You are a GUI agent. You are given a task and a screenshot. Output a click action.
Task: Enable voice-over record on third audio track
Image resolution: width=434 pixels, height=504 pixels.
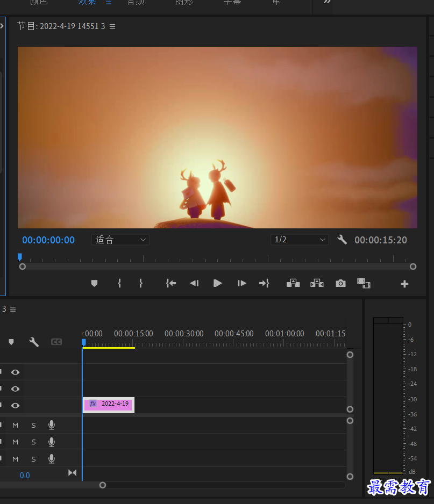[52, 459]
